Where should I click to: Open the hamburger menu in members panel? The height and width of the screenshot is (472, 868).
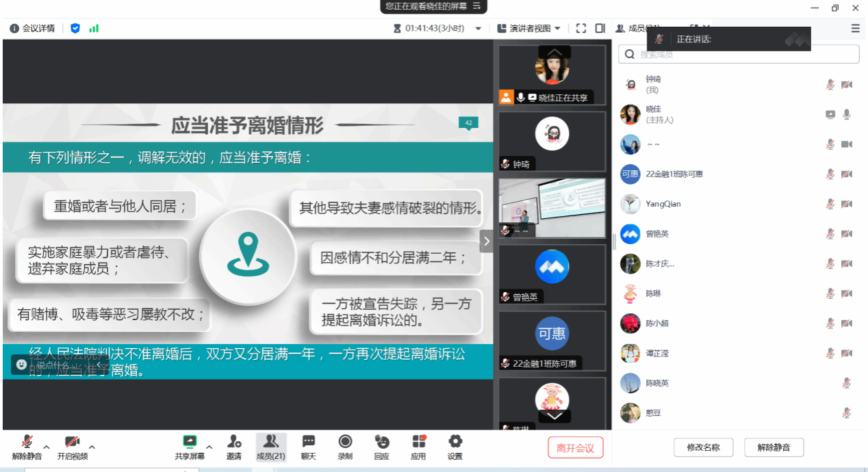point(855,28)
